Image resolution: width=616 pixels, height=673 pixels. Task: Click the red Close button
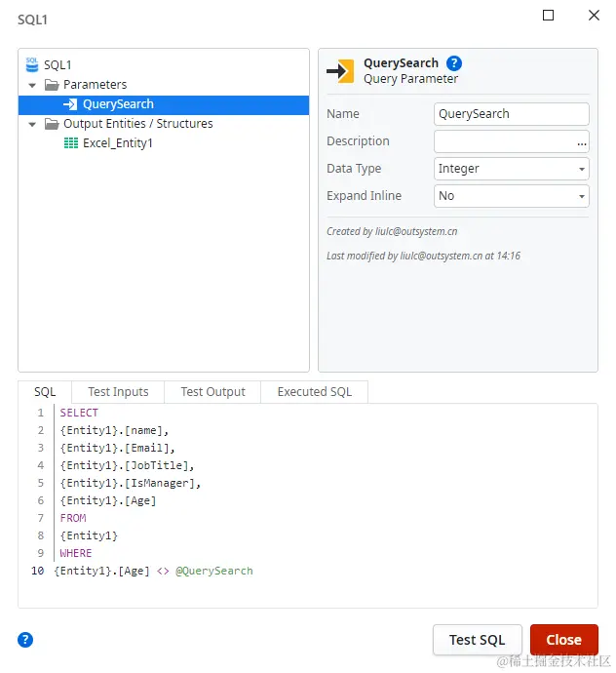pos(563,640)
